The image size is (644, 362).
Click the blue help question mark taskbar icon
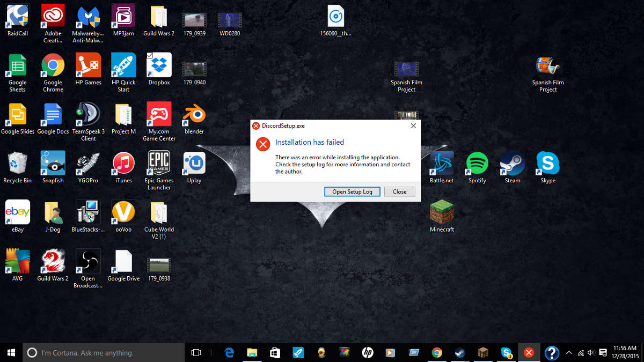tap(552, 352)
